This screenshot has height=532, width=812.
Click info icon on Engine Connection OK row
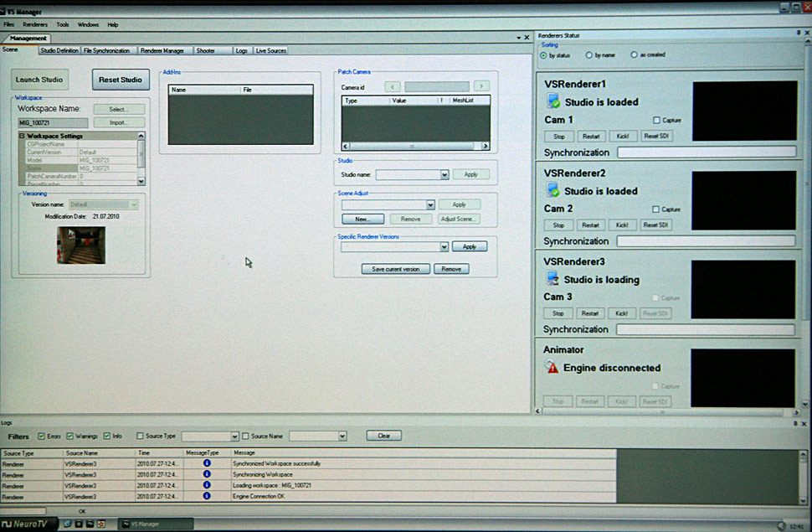click(207, 497)
